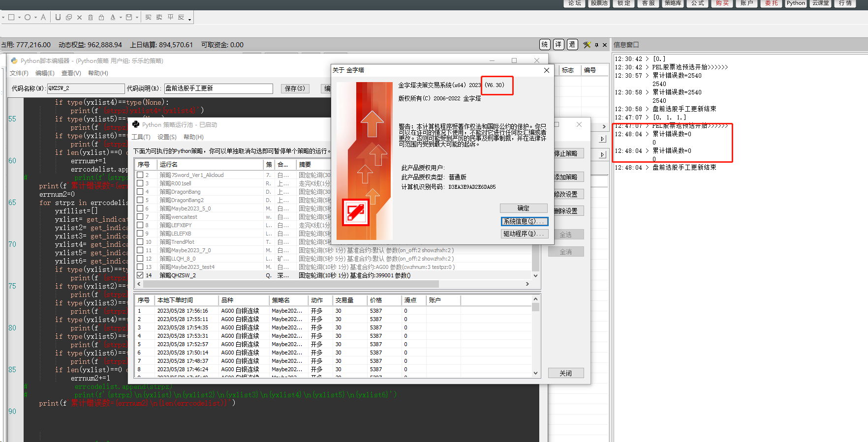Image resolution: width=868 pixels, height=442 pixels.
Task: Click the 详 details icon button
Action: click(x=558, y=44)
